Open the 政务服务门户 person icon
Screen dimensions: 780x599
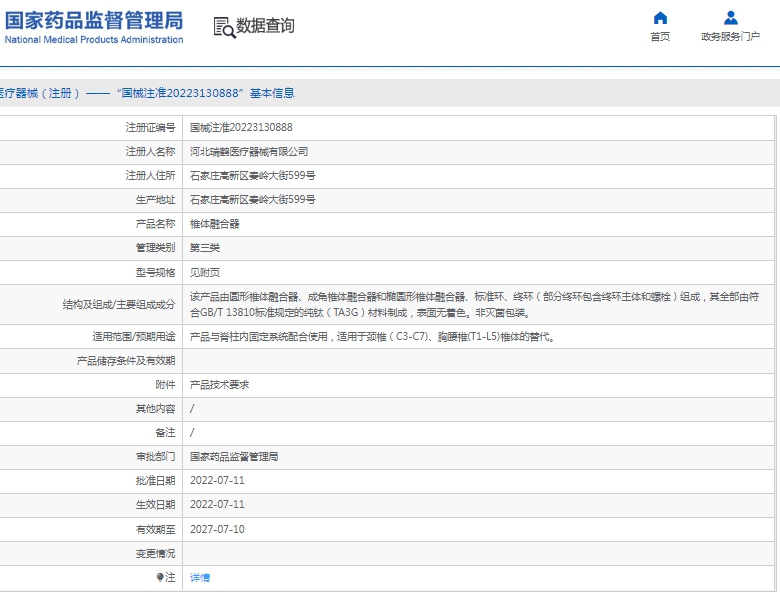[x=730, y=18]
